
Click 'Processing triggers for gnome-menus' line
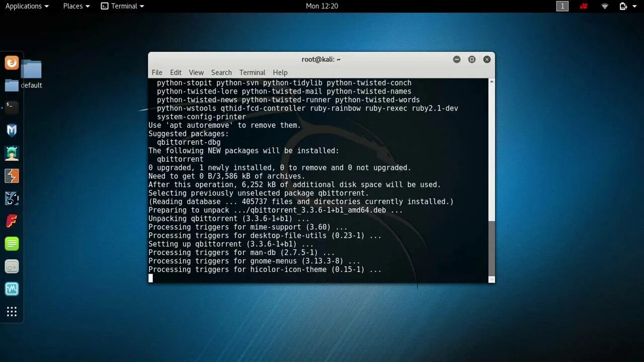(x=255, y=261)
